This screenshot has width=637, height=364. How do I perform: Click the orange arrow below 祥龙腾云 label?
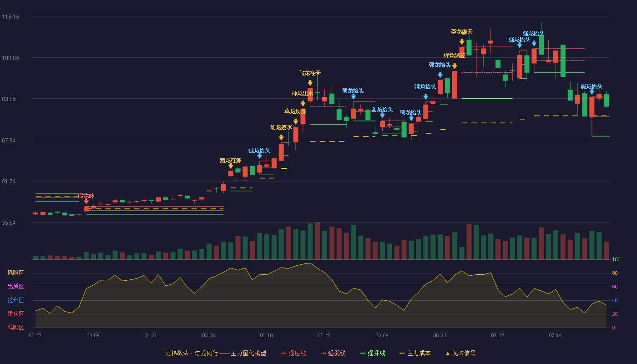[455, 66]
